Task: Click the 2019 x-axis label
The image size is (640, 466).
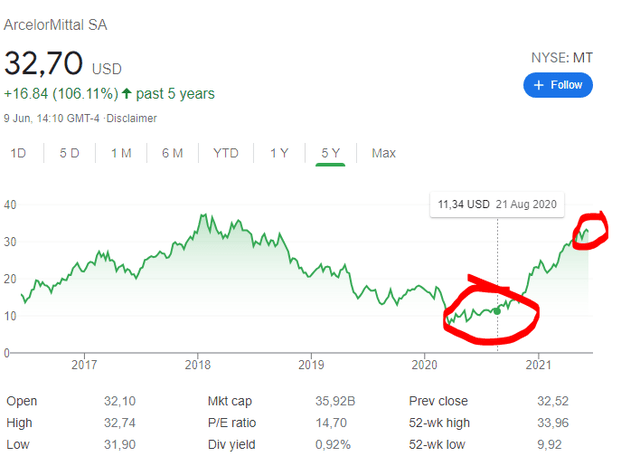Action: (x=311, y=364)
